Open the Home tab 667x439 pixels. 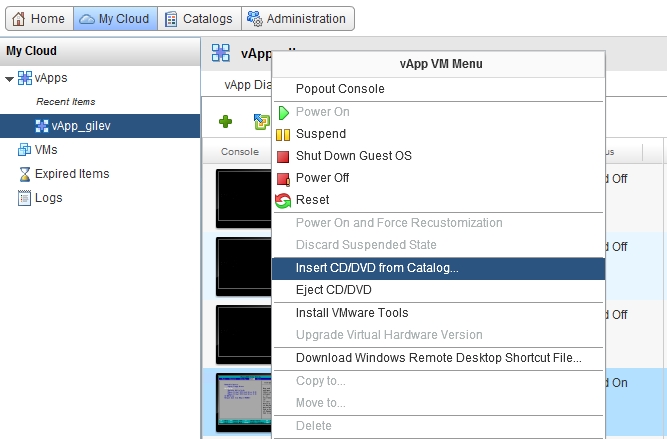pyautogui.click(x=39, y=19)
